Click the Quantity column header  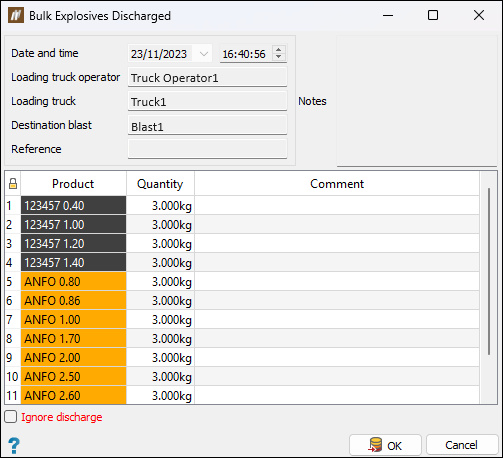click(160, 184)
